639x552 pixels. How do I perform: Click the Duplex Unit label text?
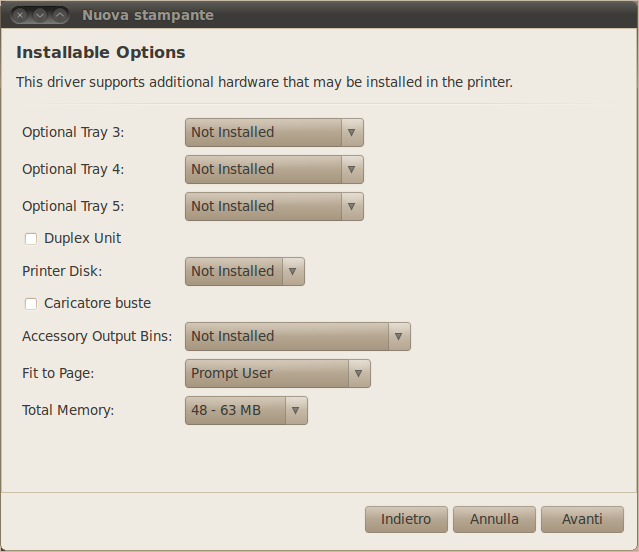coord(83,239)
